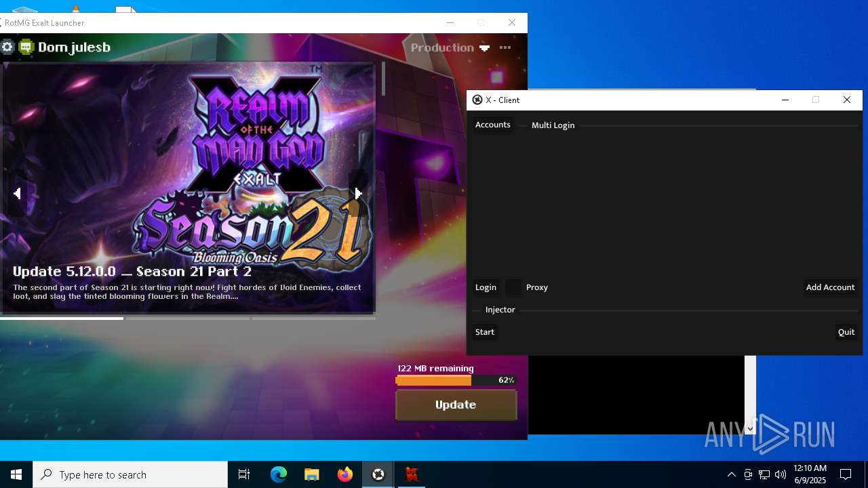Click the safely remove hardware tray icon
This screenshot has height=488, width=868.
[748, 474]
